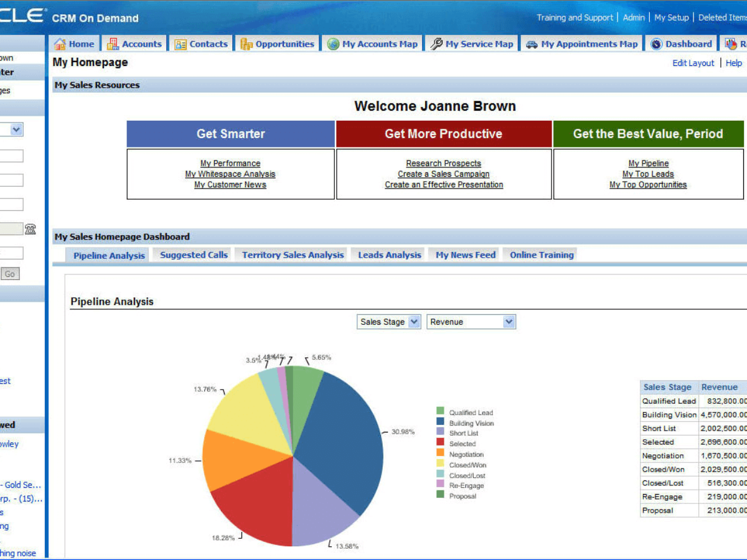Expand the dropdown in the left sidebar
The image size is (747, 560).
17,130
